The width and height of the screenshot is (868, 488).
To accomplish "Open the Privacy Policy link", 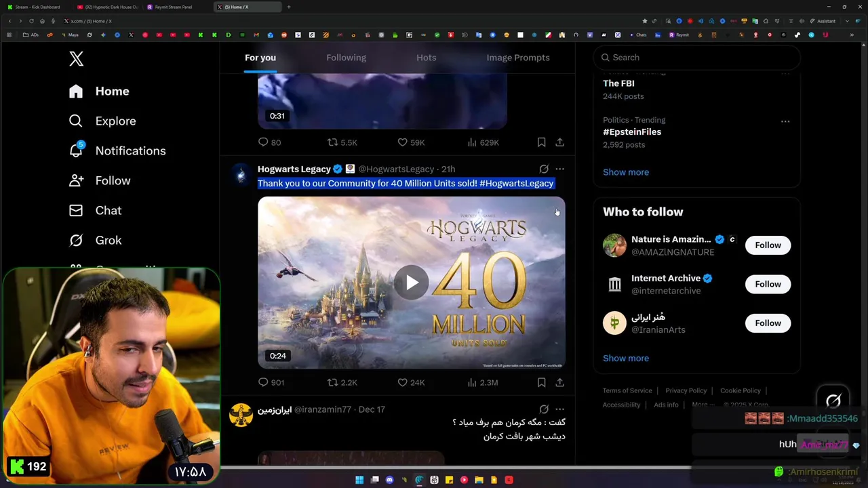I will click(x=686, y=390).
